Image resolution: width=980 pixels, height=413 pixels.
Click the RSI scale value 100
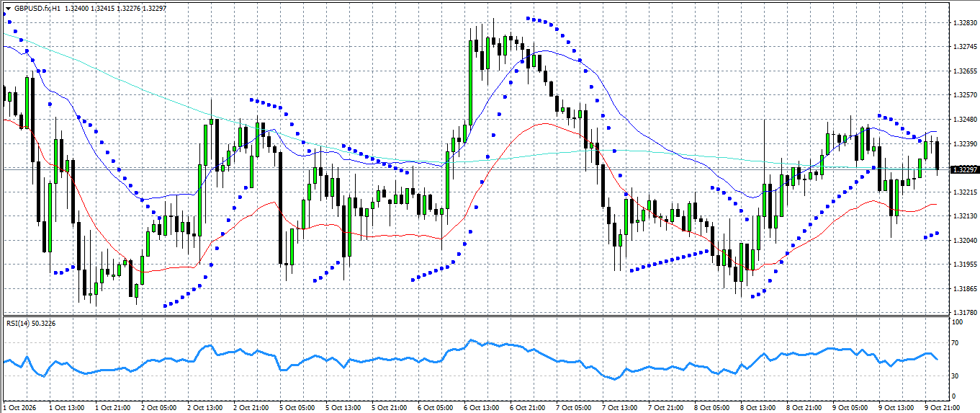click(x=958, y=322)
